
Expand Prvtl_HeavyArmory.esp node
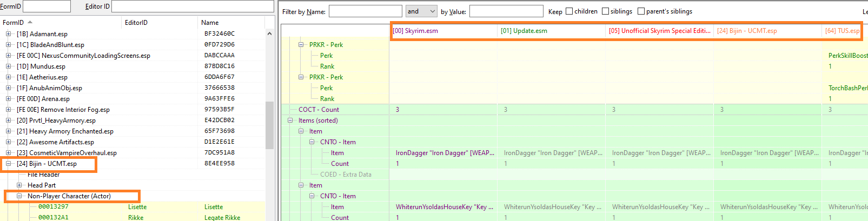pos(8,120)
